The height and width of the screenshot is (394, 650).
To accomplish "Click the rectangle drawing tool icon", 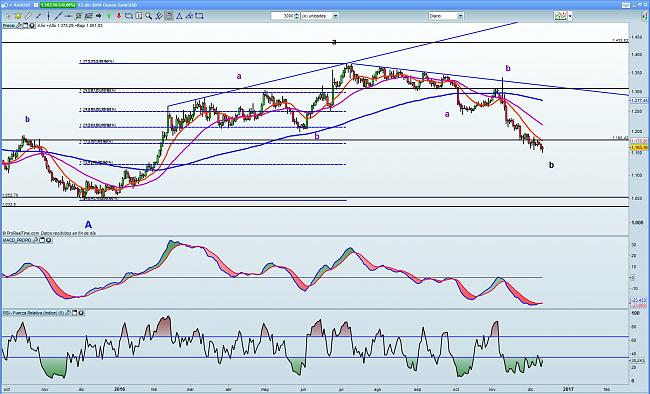I will pyautogui.click(x=199, y=16).
